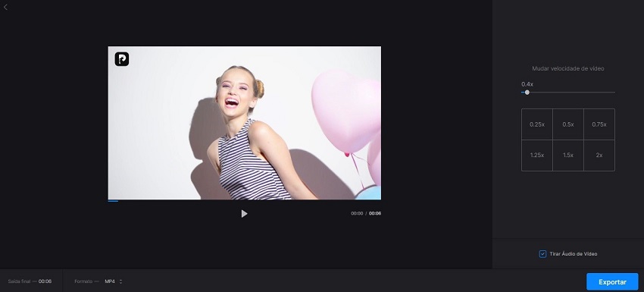This screenshot has height=292, width=644.
Task: Click the video progress bar under the preview
Action: (245, 201)
